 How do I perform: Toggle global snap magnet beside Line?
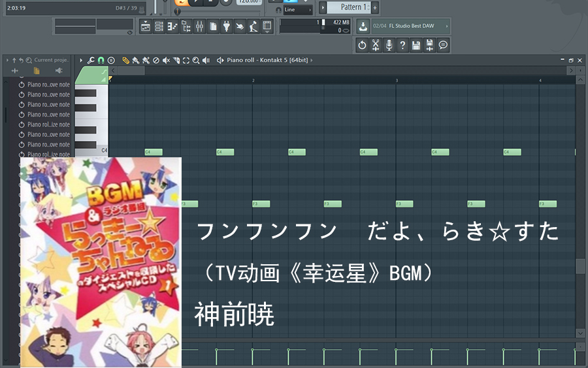pyautogui.click(x=278, y=10)
